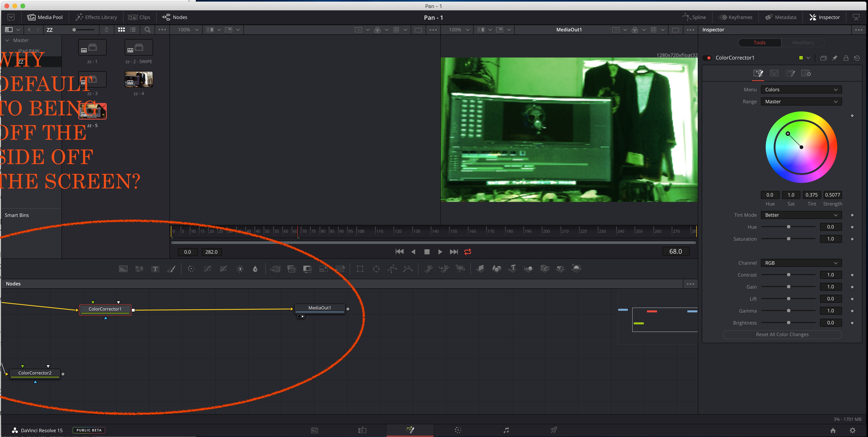Open the Correction tab of ColorCorrector1
868x437 pixels.
[x=758, y=73]
